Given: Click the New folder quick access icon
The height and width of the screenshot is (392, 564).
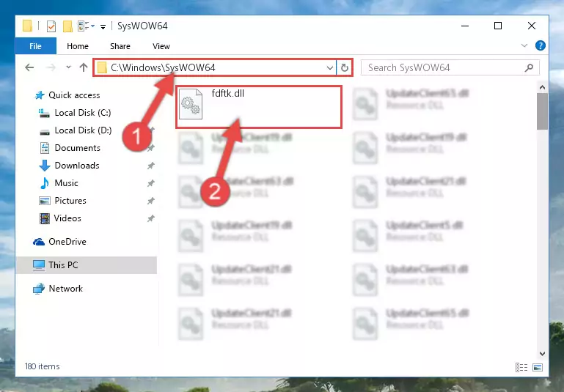Looking at the screenshot, I should pyautogui.click(x=67, y=26).
